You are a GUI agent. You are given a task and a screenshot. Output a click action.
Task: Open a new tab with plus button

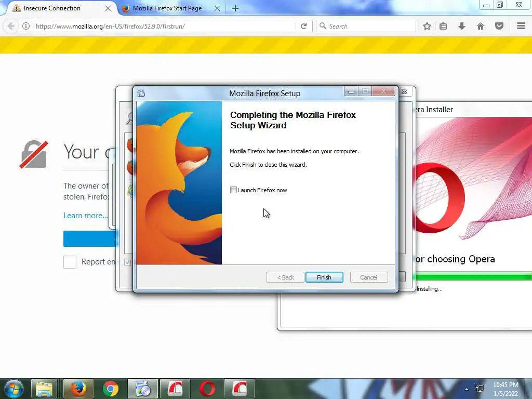click(x=235, y=8)
